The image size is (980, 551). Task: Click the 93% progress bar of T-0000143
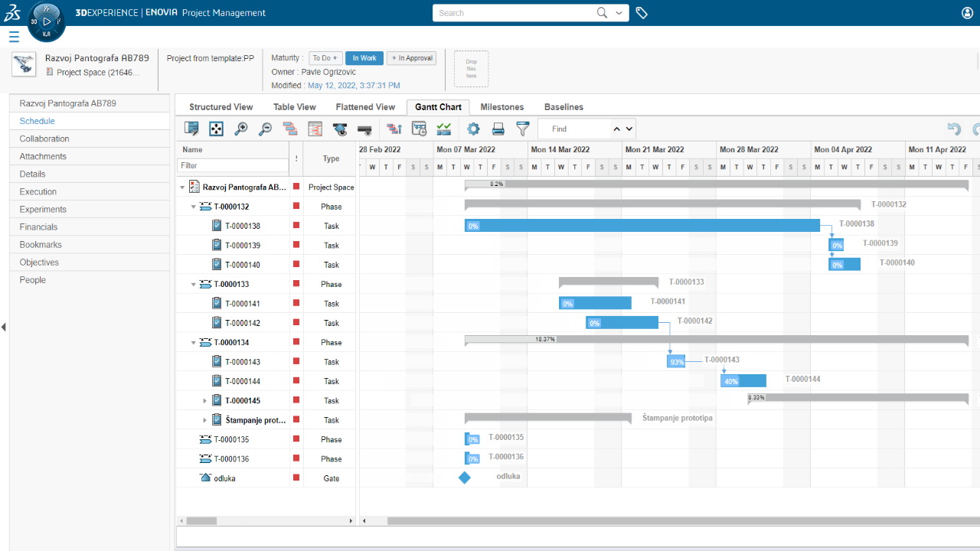pyautogui.click(x=676, y=360)
